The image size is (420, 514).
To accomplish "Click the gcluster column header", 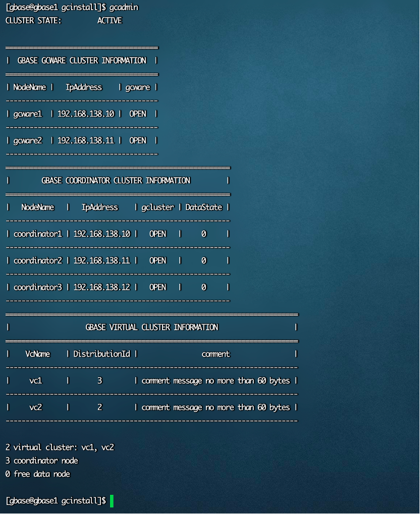I will tap(157, 208).
